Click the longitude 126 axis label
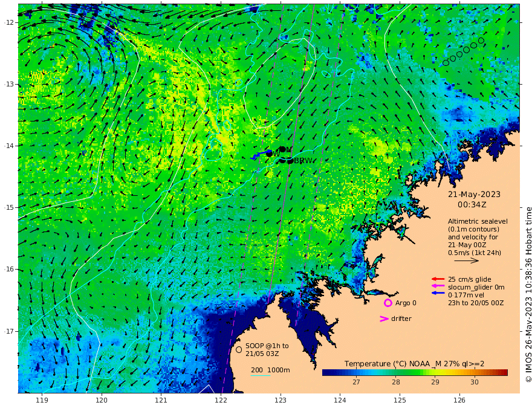532x411 pixels. tap(459, 400)
